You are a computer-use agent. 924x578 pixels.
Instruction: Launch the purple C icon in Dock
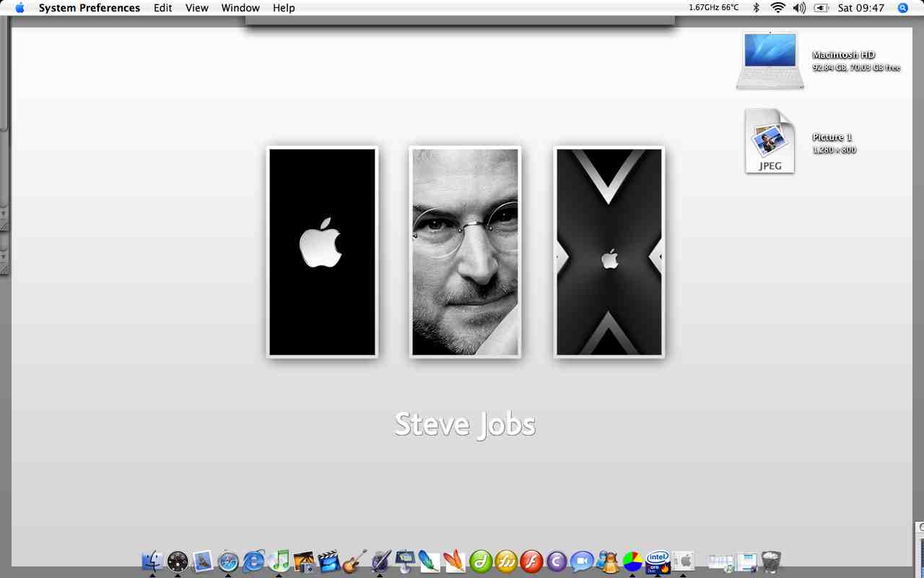click(557, 561)
